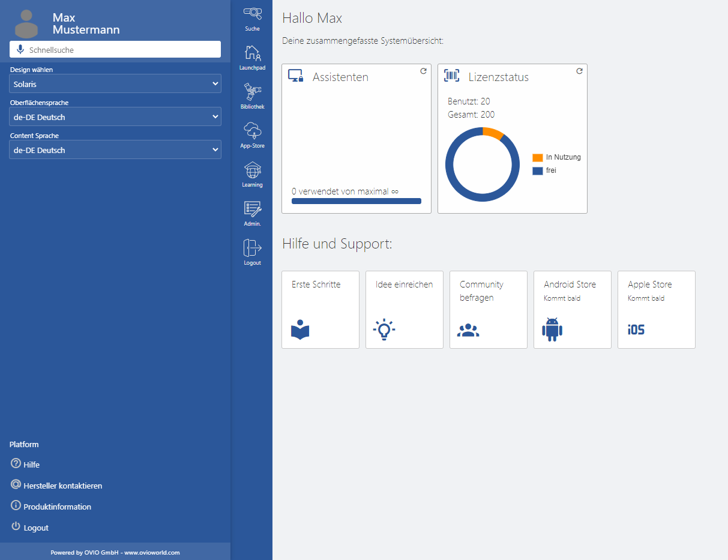Open the Content Sprache dropdown
The width and height of the screenshot is (728, 560).
click(115, 150)
